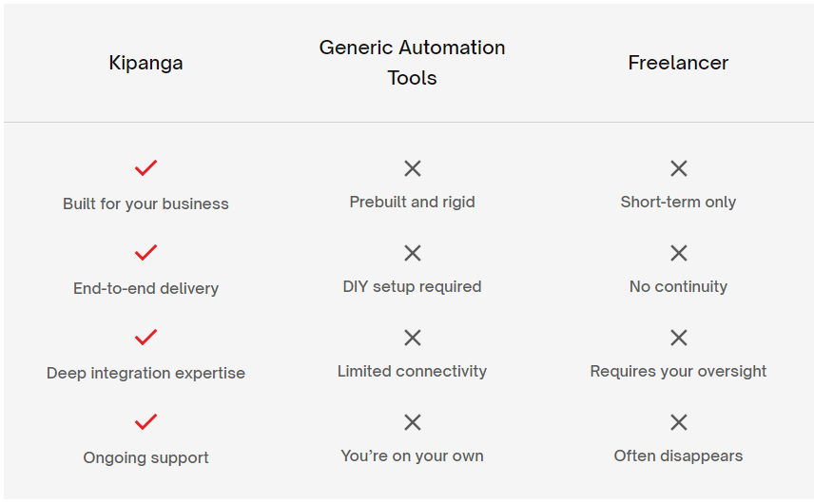Click the red checkmark above Ongoing support

coord(145,422)
